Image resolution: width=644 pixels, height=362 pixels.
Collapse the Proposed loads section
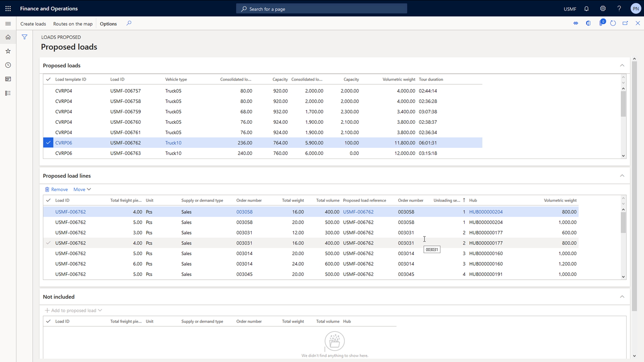(622, 66)
